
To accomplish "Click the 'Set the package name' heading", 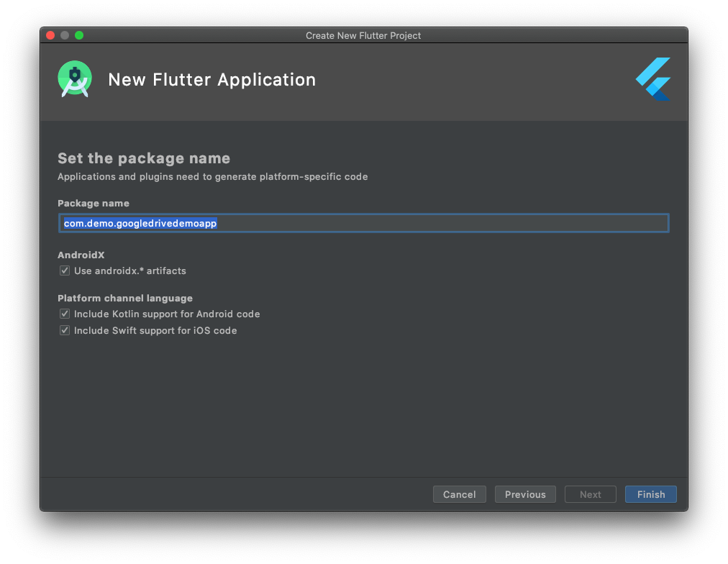I will point(144,158).
